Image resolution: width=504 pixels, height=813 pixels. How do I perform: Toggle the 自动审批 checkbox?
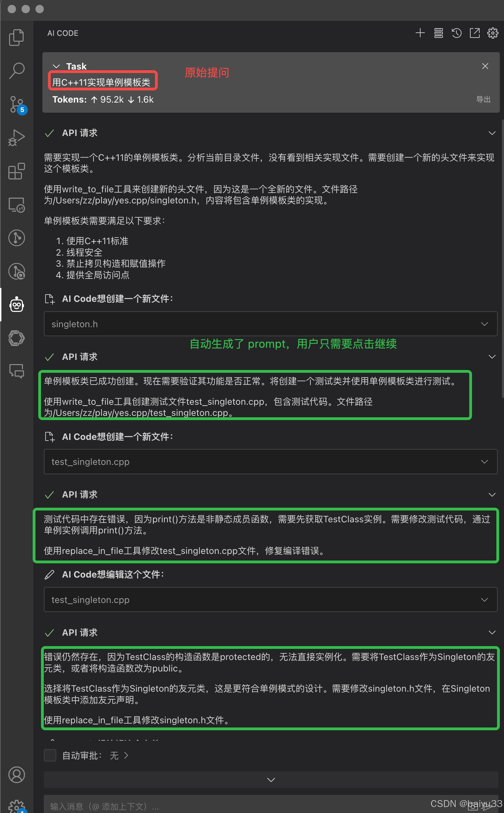click(50, 755)
